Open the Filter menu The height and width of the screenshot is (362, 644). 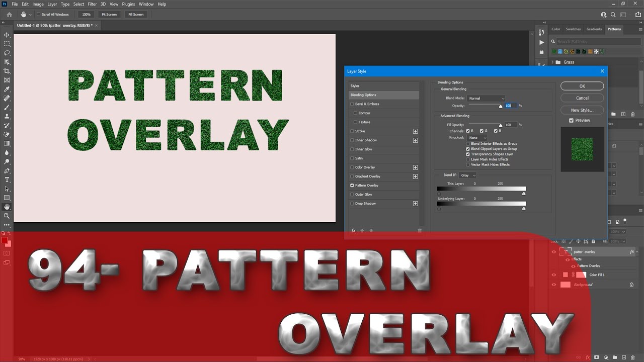92,4
